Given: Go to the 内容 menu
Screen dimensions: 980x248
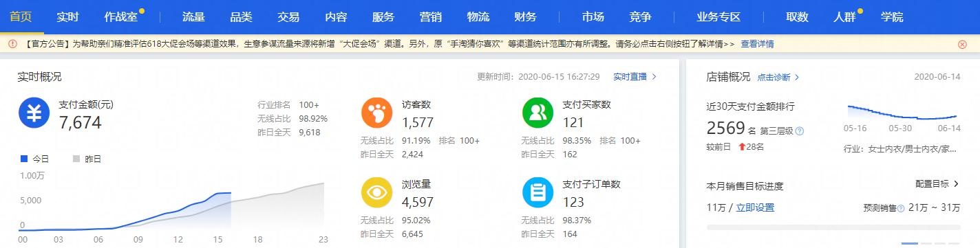Looking at the screenshot, I should pyautogui.click(x=336, y=17).
